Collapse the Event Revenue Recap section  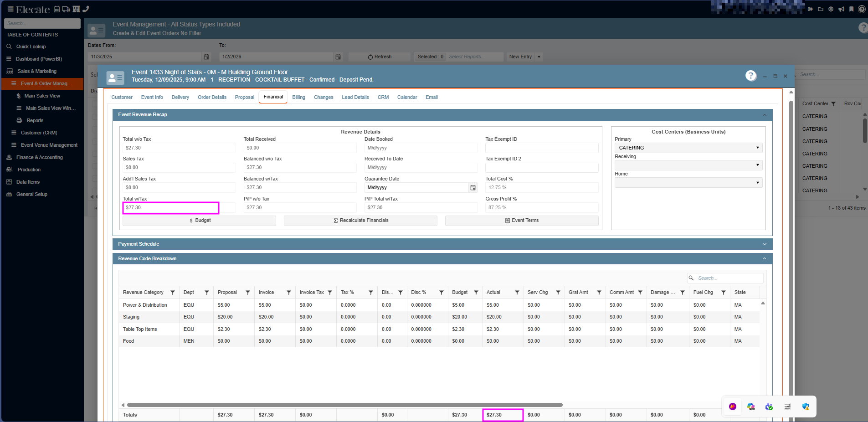pyautogui.click(x=764, y=115)
